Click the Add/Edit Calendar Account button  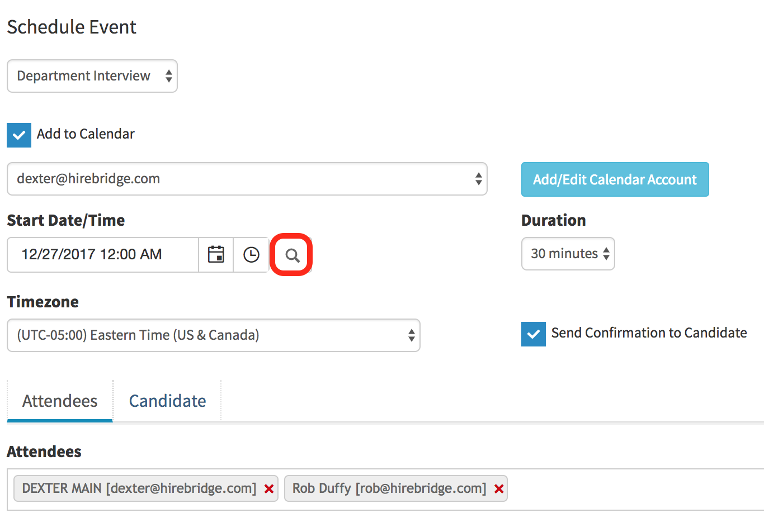pyautogui.click(x=615, y=179)
